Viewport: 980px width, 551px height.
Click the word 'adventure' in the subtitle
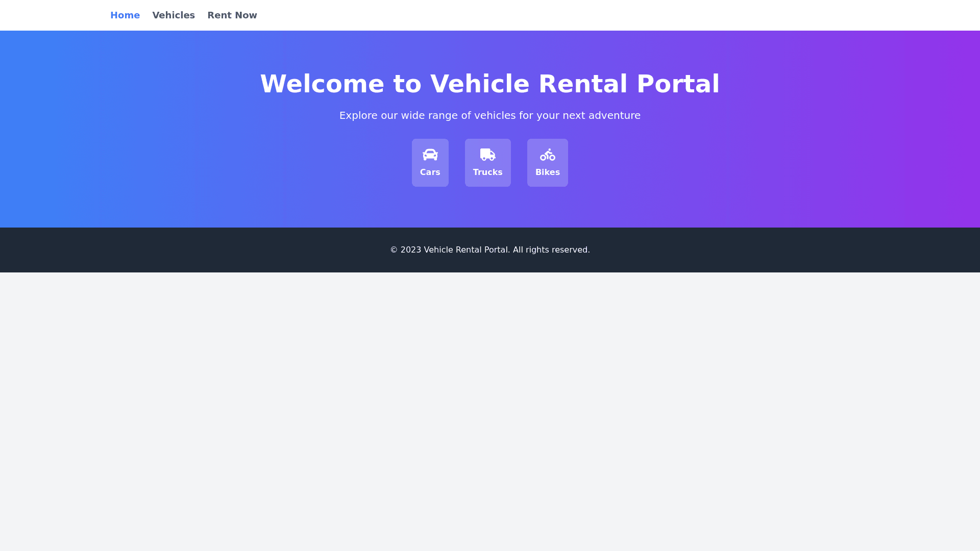614,116
